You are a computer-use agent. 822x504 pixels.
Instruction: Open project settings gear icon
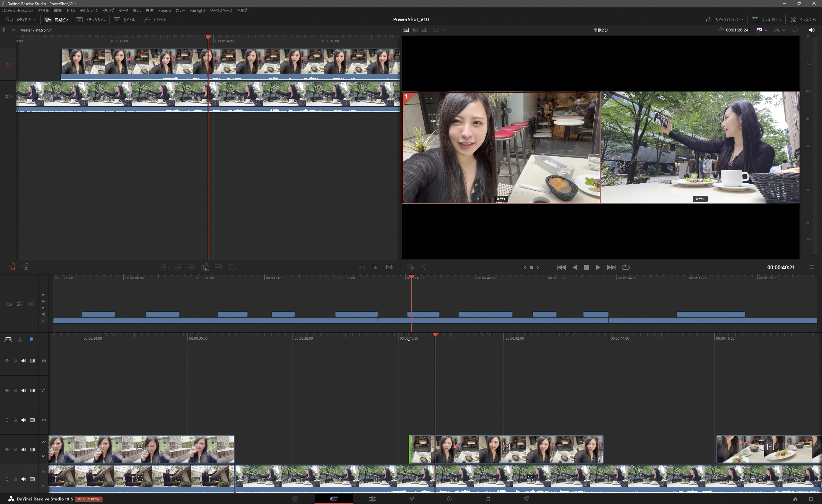[811, 499]
